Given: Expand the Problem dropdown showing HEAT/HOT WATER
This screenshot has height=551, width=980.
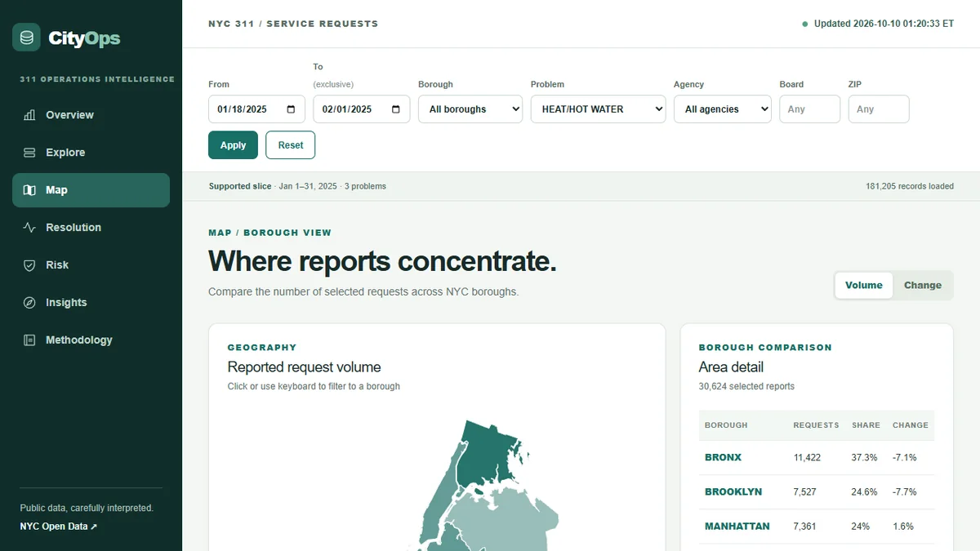Looking at the screenshot, I should click(x=598, y=109).
